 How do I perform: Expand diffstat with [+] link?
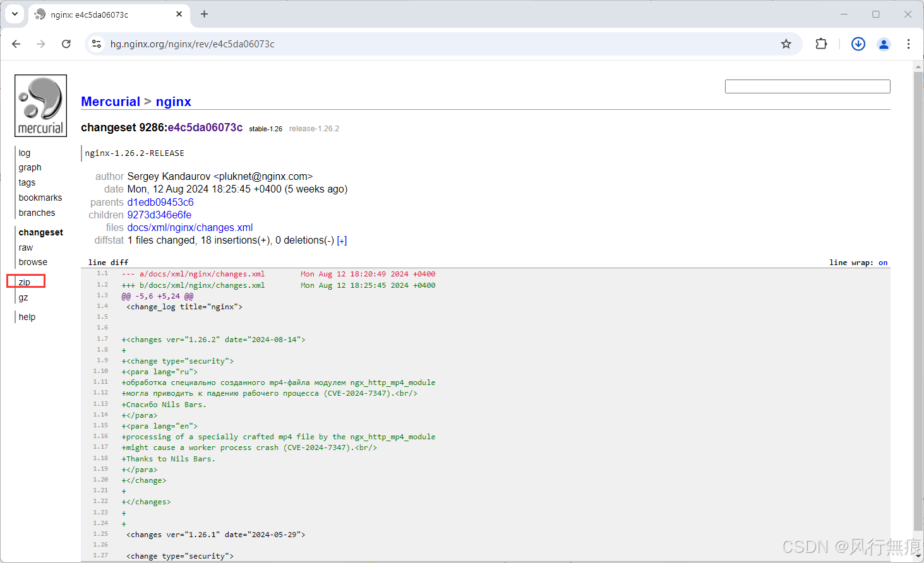click(x=342, y=240)
